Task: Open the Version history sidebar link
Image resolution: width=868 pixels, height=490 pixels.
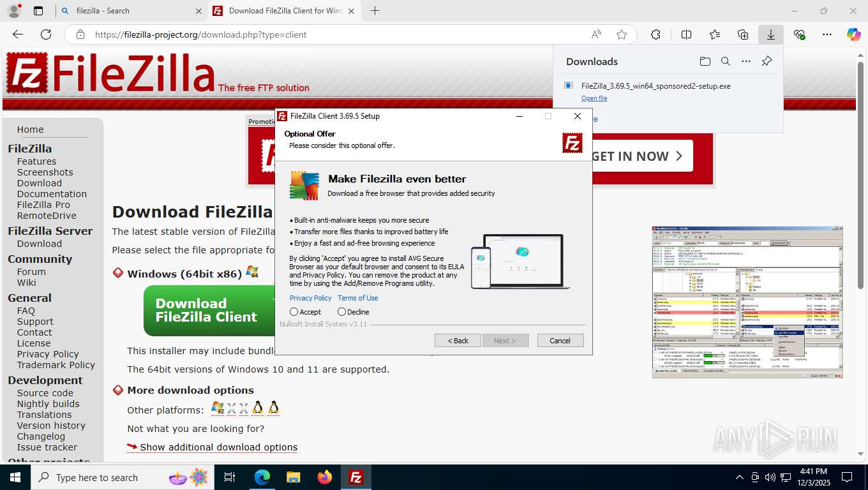Action: point(51,426)
